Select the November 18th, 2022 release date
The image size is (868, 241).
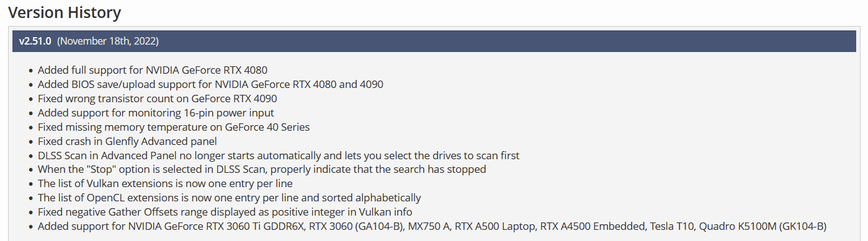click(x=108, y=42)
